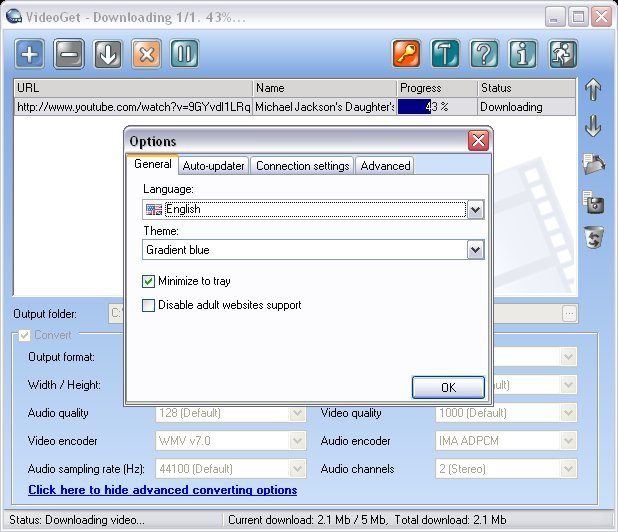This screenshot has height=532, width=618.
Task: Click the VideoGet app icon in the title bar
Action: [x=14, y=17]
